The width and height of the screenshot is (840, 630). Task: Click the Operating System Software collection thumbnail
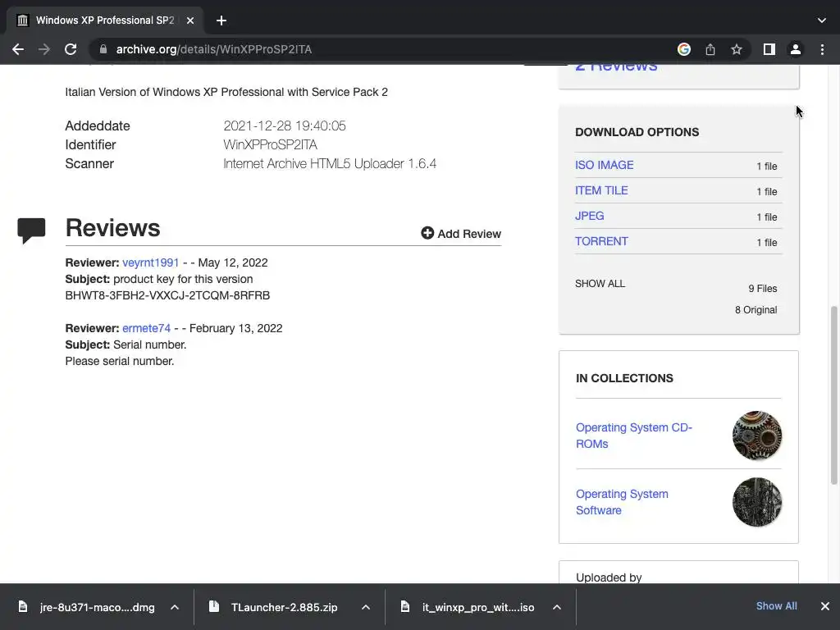click(x=757, y=502)
